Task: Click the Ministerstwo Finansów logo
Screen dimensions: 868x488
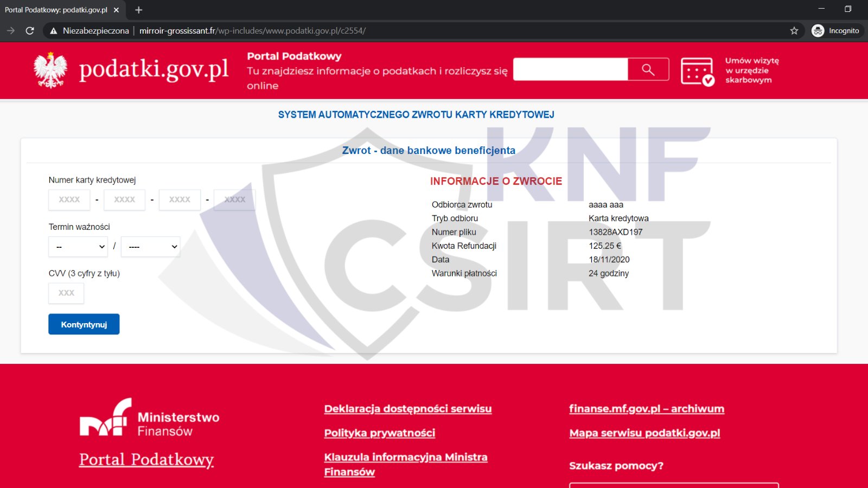Action: (150, 418)
